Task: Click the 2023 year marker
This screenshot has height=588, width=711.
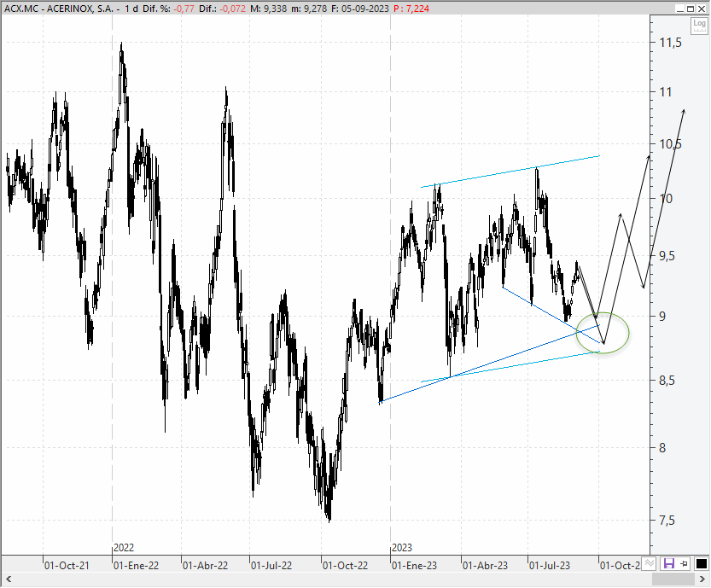Action: (402, 548)
